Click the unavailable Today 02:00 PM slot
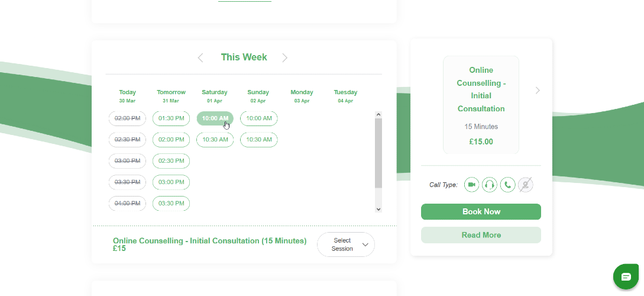 point(127,118)
